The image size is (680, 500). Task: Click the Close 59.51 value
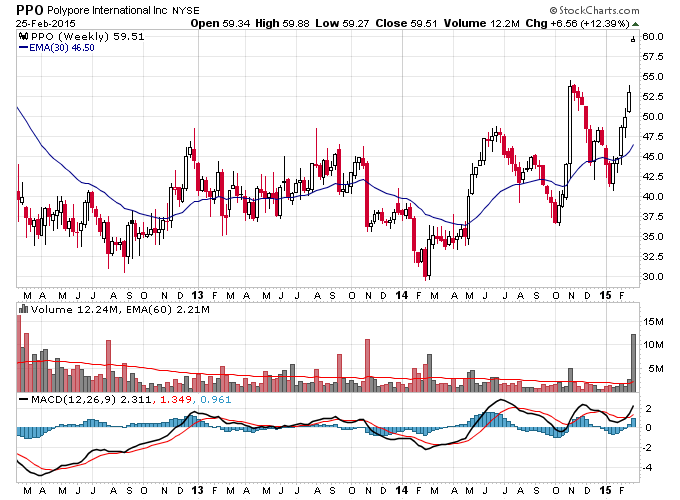click(x=406, y=23)
